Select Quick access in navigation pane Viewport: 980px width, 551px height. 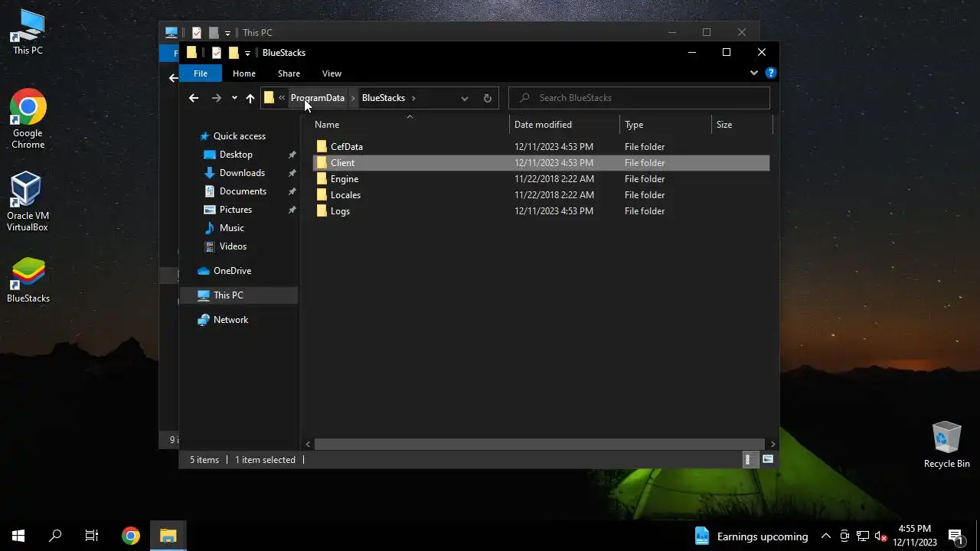[x=239, y=136]
